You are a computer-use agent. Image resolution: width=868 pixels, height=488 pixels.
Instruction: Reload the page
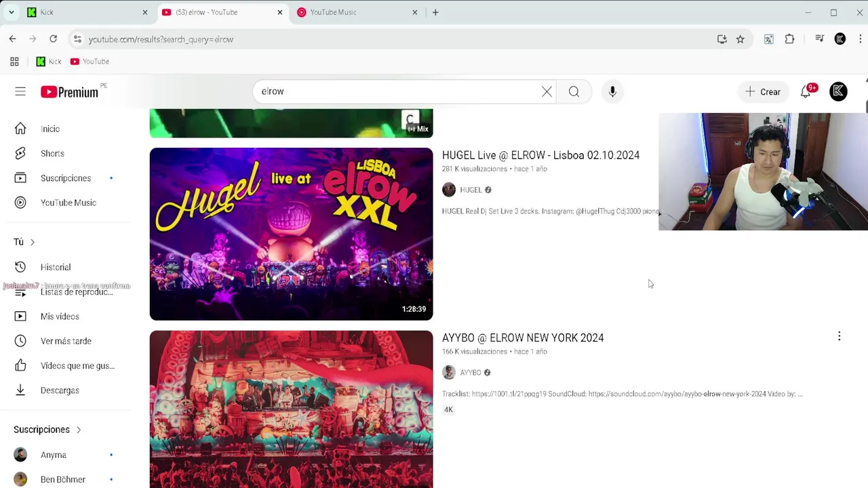coord(54,39)
